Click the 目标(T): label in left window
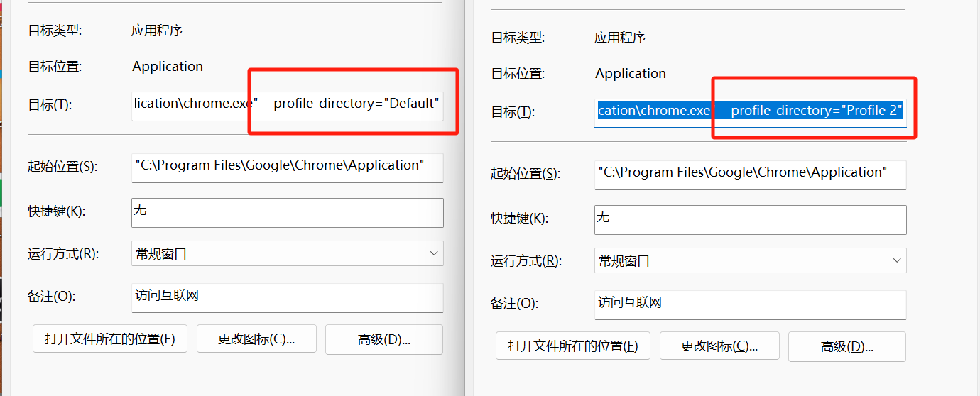The image size is (980, 396). click(50, 105)
